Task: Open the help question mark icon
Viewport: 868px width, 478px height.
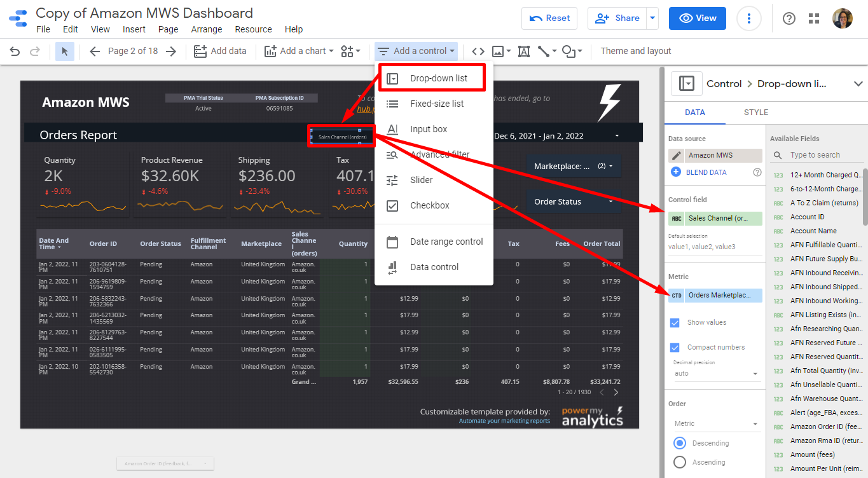Action: [789, 18]
